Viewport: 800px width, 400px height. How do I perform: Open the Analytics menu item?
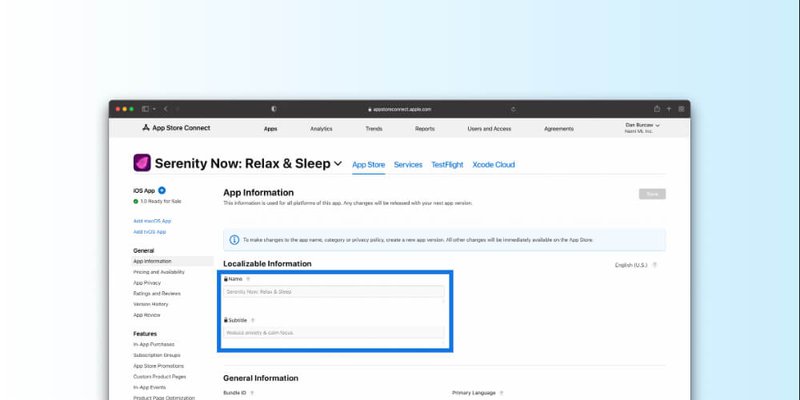click(321, 129)
